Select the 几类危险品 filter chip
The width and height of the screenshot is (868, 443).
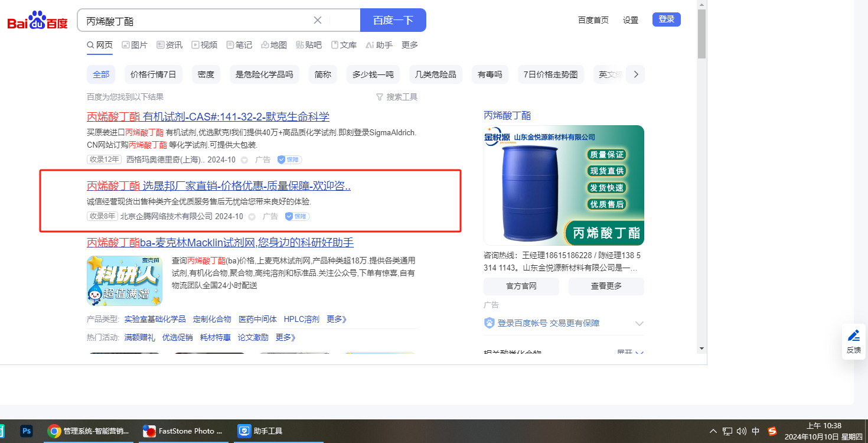tap(436, 74)
